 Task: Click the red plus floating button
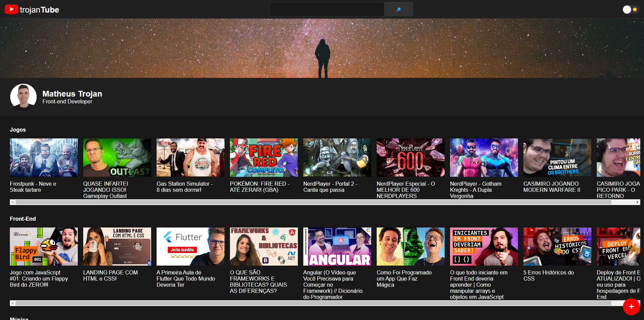[631, 306]
